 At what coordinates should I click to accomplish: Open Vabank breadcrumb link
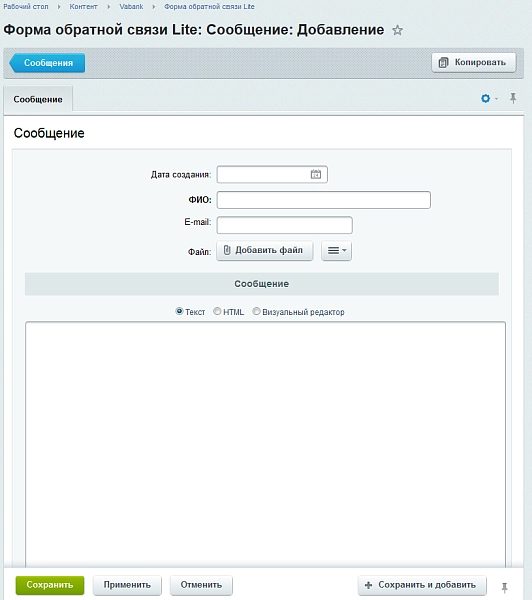[131, 7]
